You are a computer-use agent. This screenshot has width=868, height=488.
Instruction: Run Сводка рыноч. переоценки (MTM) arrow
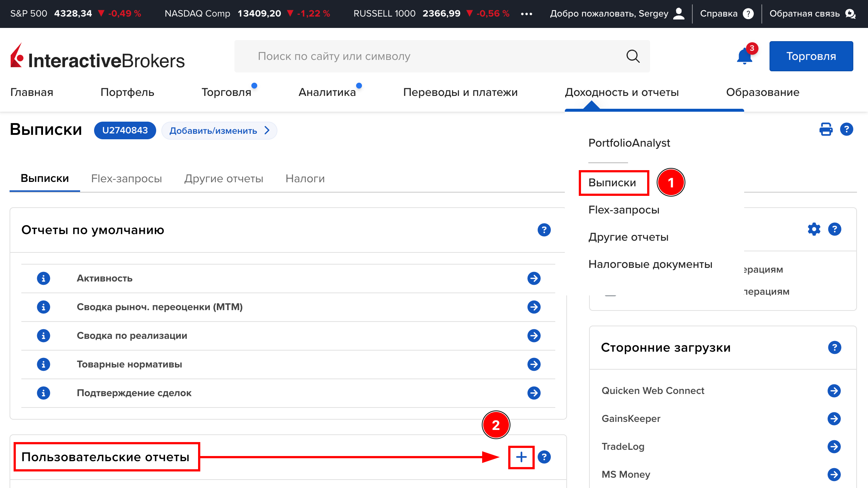[x=534, y=307]
